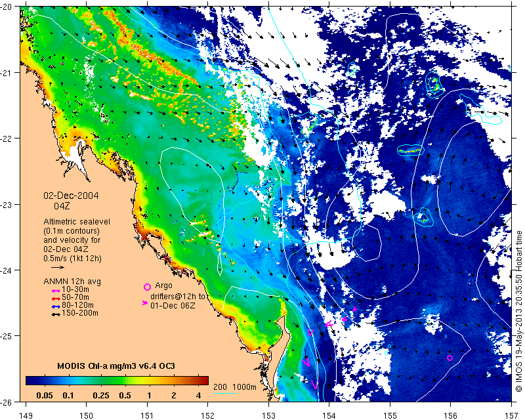Click the '150-200m' depth label
This screenshot has width=525, height=420.
pos(79,314)
